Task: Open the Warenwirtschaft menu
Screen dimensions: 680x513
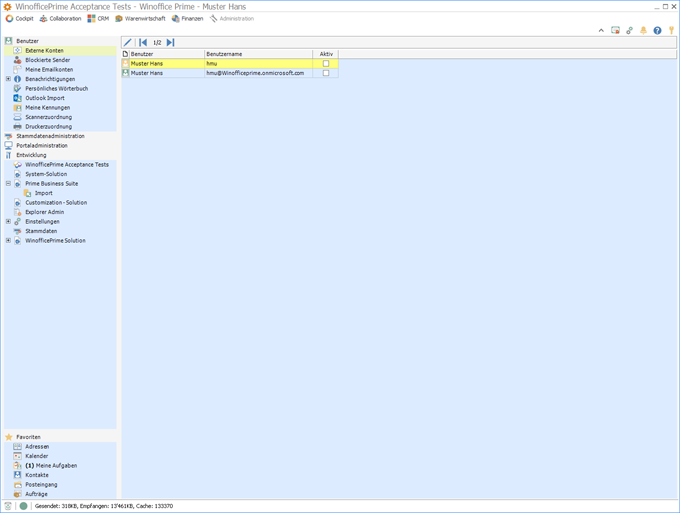Action: [140, 18]
